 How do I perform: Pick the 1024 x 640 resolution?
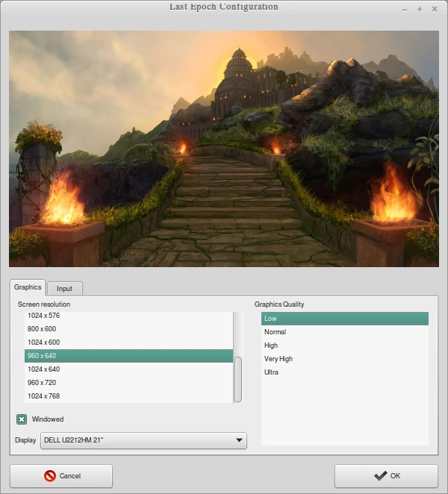(128, 369)
